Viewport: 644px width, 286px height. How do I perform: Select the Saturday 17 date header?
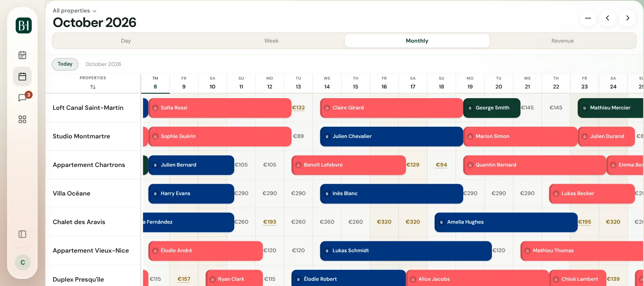pos(413,83)
